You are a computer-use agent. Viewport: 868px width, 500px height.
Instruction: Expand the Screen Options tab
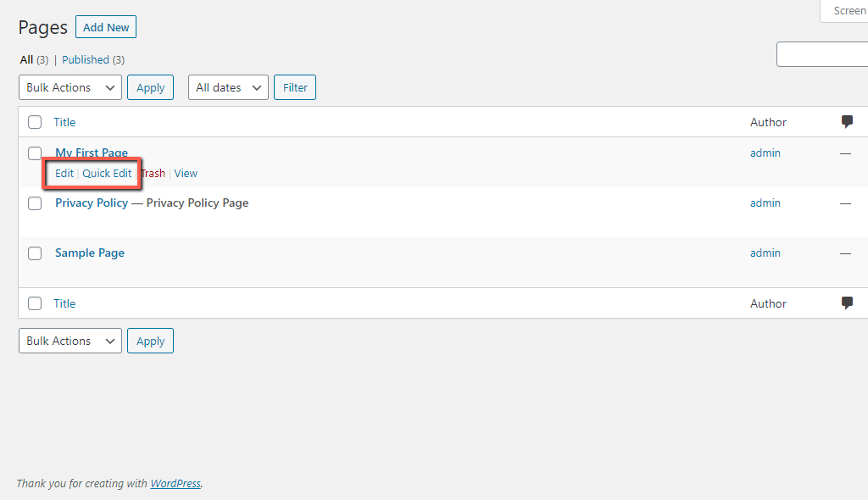(x=844, y=10)
